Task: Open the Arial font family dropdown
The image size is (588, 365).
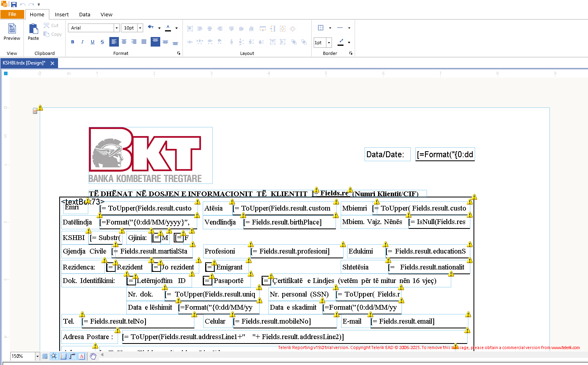Action: (x=116, y=28)
